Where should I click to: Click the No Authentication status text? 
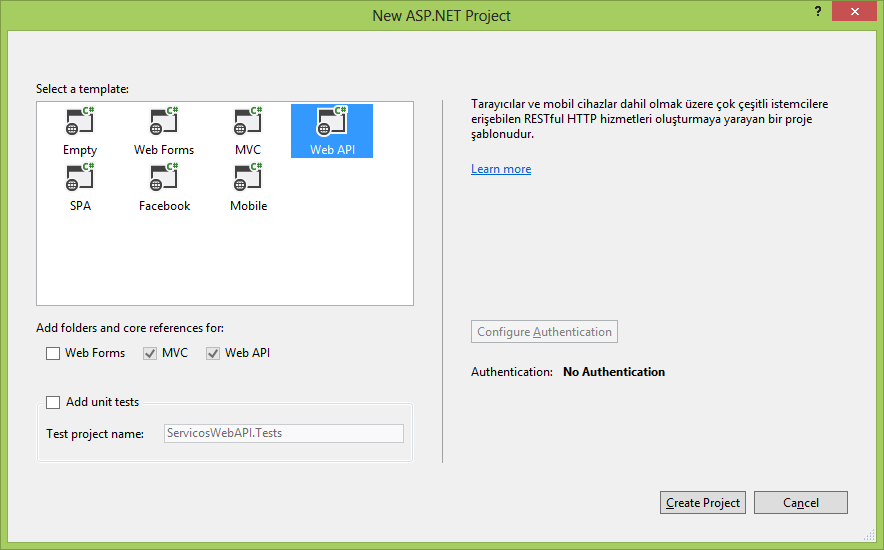coord(614,372)
